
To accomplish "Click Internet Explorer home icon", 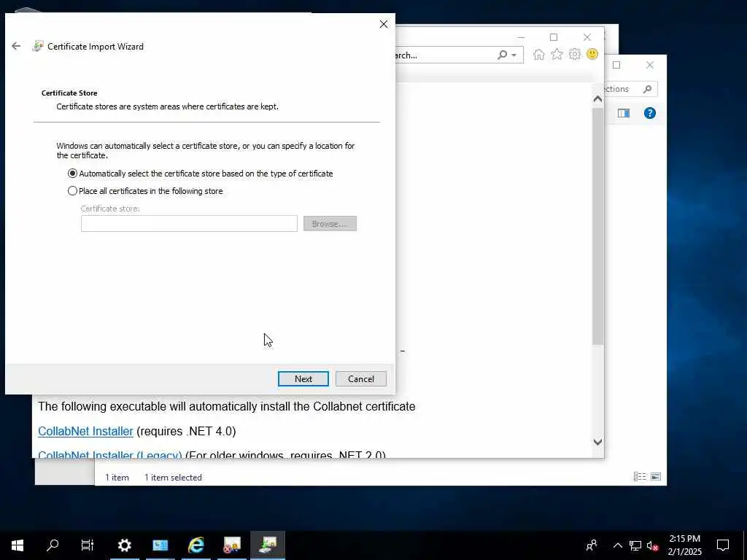I will (x=539, y=55).
